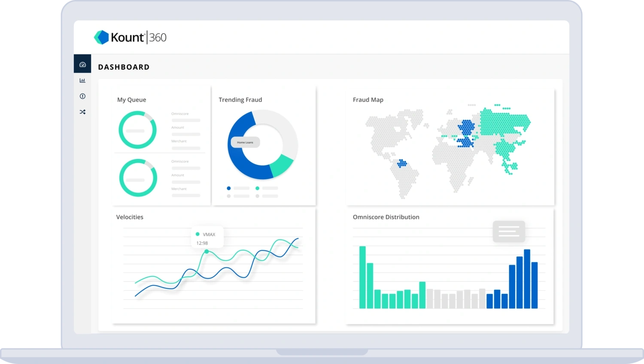The image size is (644, 364).
Task: Expand the Amount field details in My Queue
Action: (178, 127)
